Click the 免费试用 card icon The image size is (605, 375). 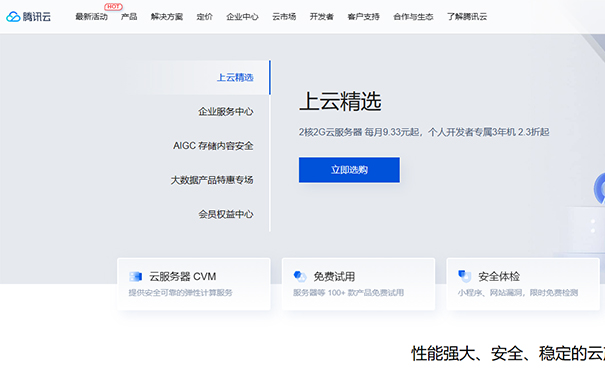point(300,277)
